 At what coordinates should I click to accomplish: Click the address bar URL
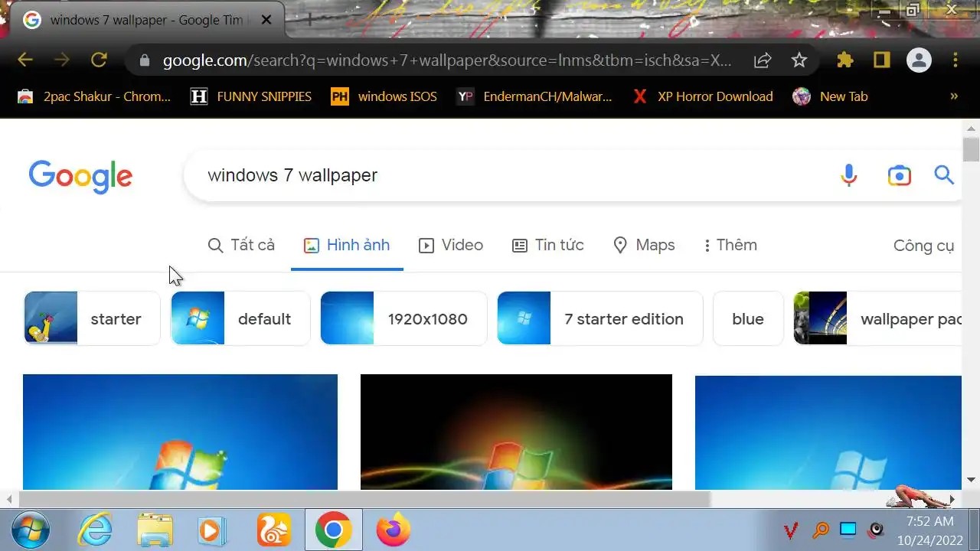click(447, 60)
